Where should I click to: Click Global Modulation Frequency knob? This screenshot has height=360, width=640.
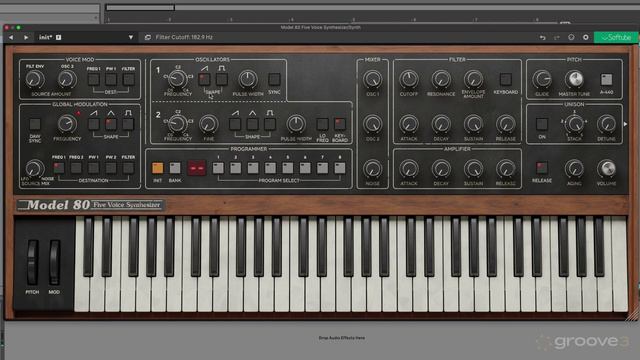pyautogui.click(x=67, y=124)
